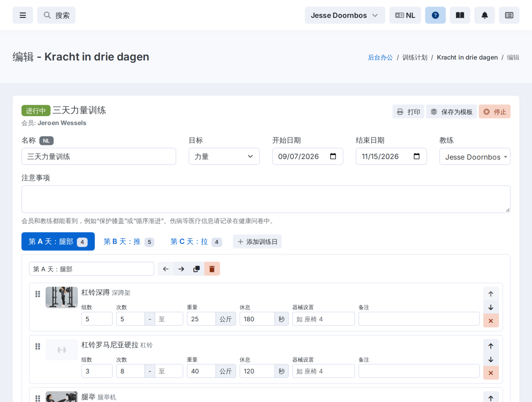
Task: Open NL language switcher
Action: pos(405,15)
